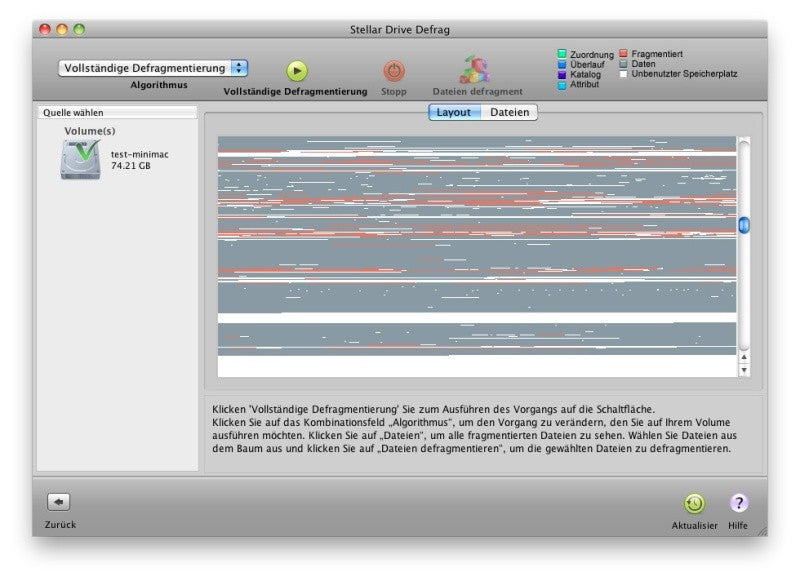
Task: Click the Aktualisier refresh icon
Action: [x=694, y=503]
